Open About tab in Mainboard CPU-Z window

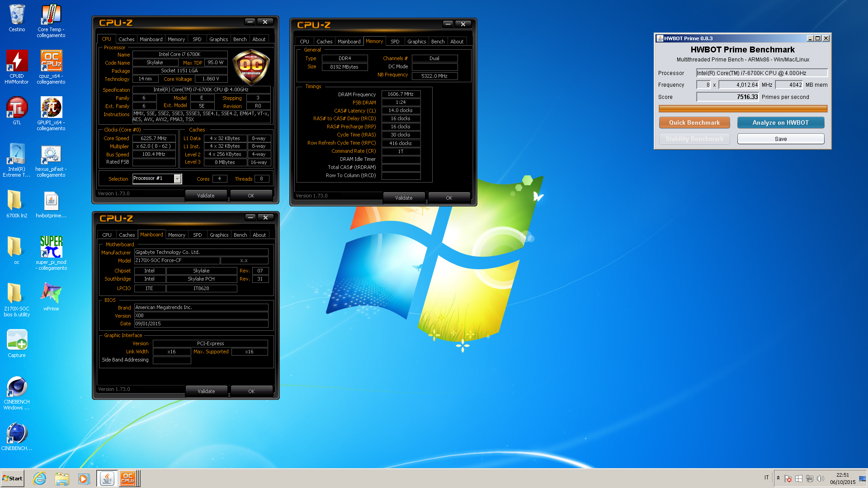click(x=259, y=235)
